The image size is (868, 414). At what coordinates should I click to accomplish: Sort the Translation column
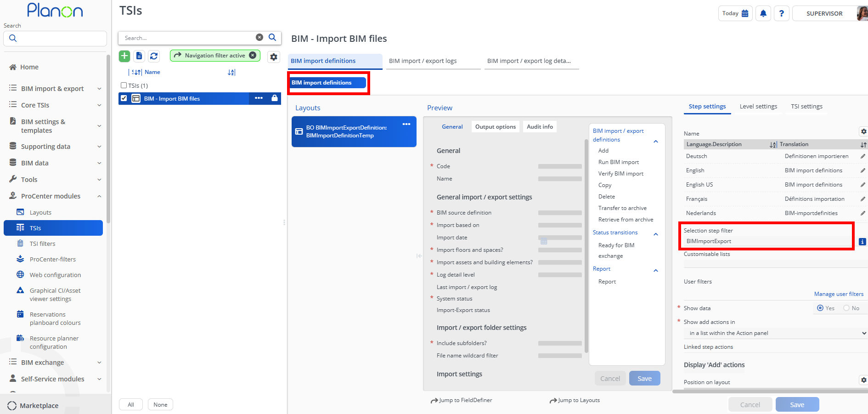pyautogui.click(x=863, y=145)
